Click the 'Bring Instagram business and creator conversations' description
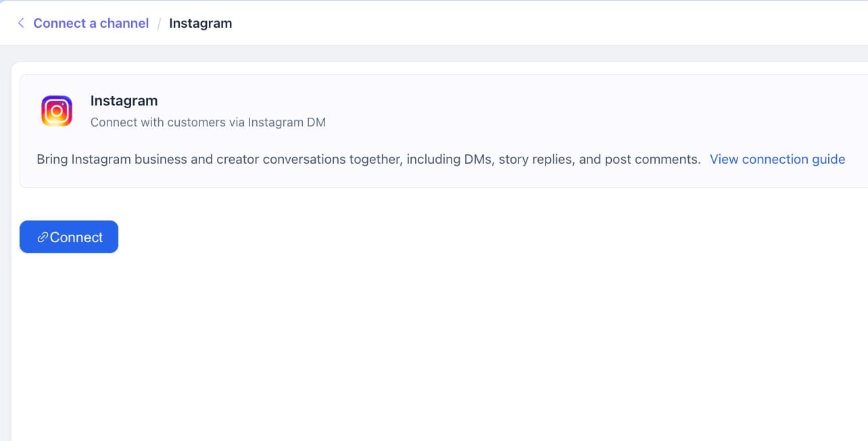 [368, 159]
